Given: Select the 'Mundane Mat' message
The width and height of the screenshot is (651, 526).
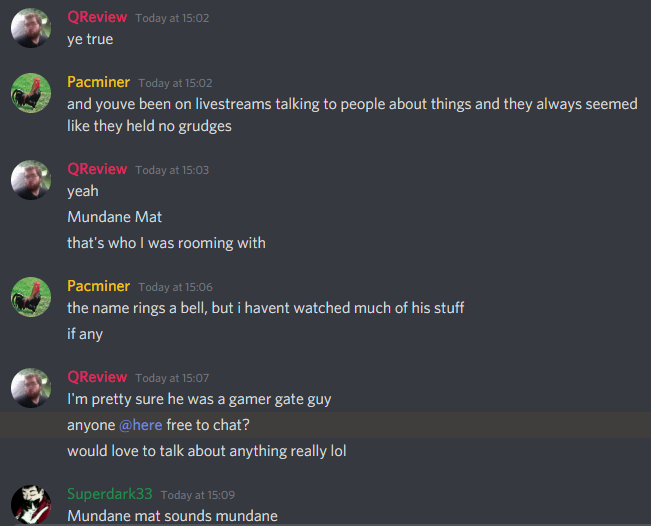Looking at the screenshot, I should pos(115,217).
